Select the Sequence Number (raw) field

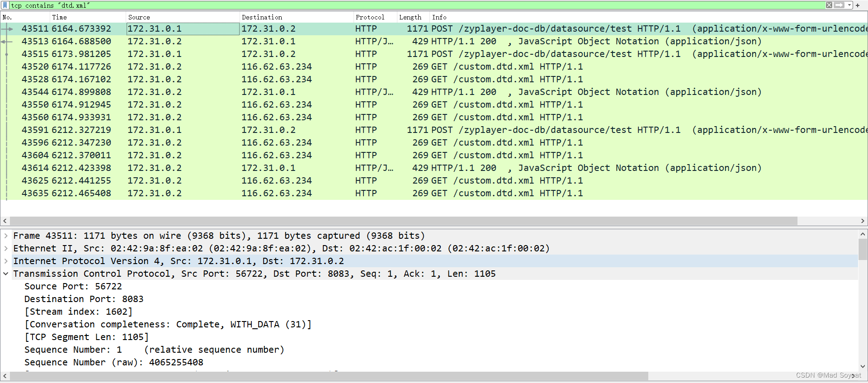114,362
